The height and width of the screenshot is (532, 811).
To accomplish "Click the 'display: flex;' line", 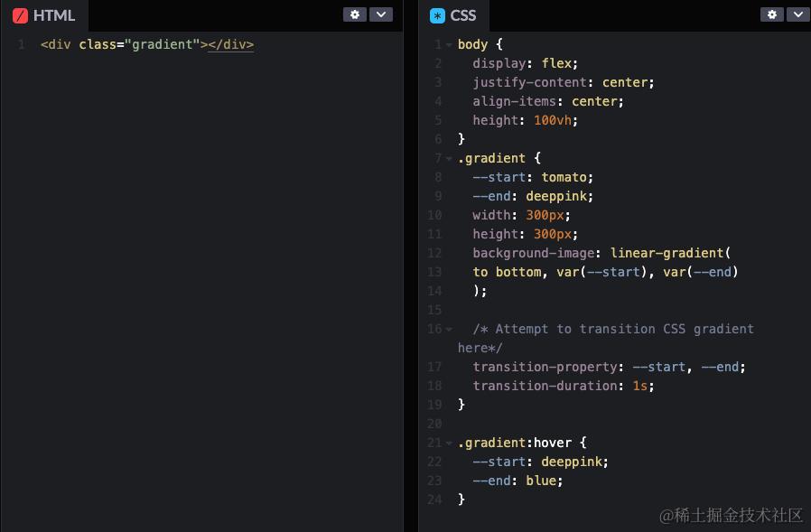I will 525,63.
